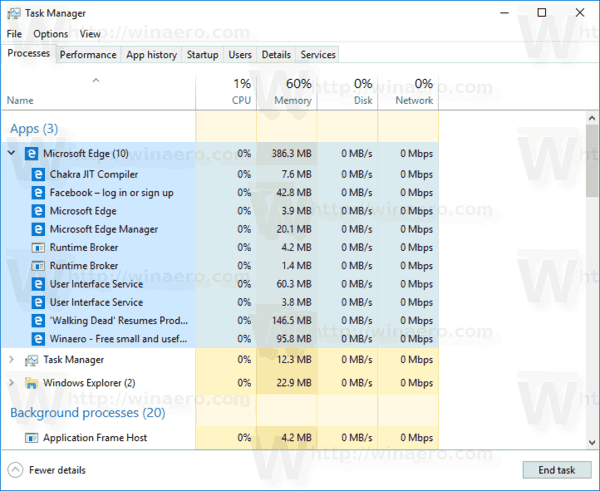This screenshot has height=491, width=600.
Task: Click the Microsoft Edge (10) group icon
Action: [31, 153]
